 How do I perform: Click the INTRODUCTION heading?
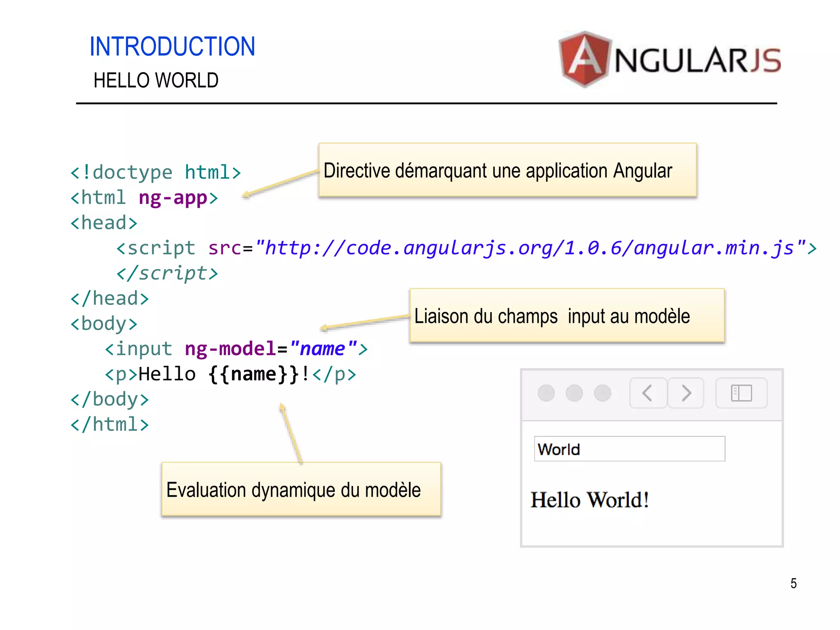coord(172,46)
